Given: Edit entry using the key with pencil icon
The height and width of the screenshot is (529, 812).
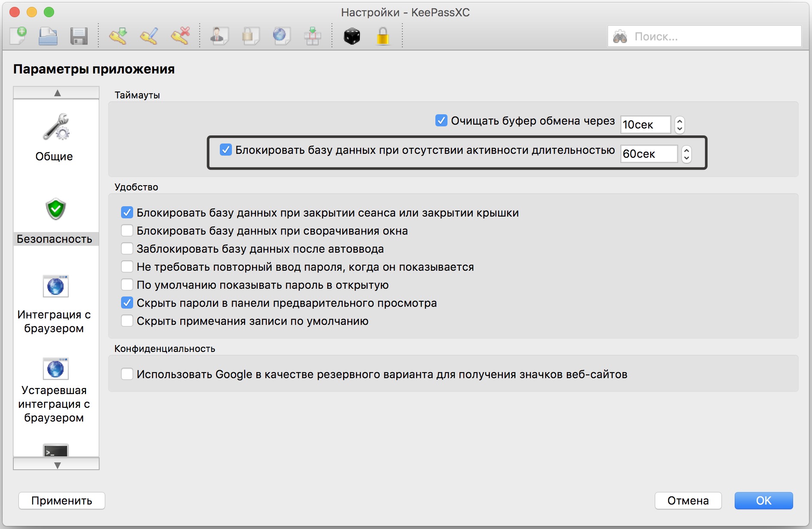Looking at the screenshot, I should [x=149, y=36].
